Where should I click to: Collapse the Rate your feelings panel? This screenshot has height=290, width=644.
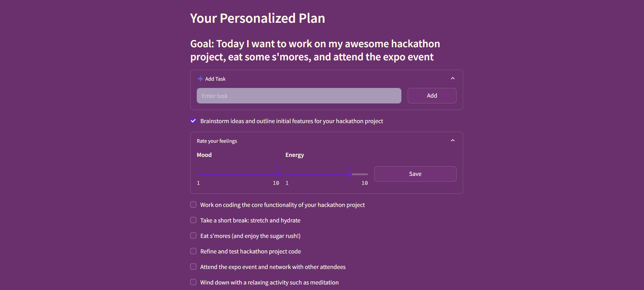click(453, 141)
